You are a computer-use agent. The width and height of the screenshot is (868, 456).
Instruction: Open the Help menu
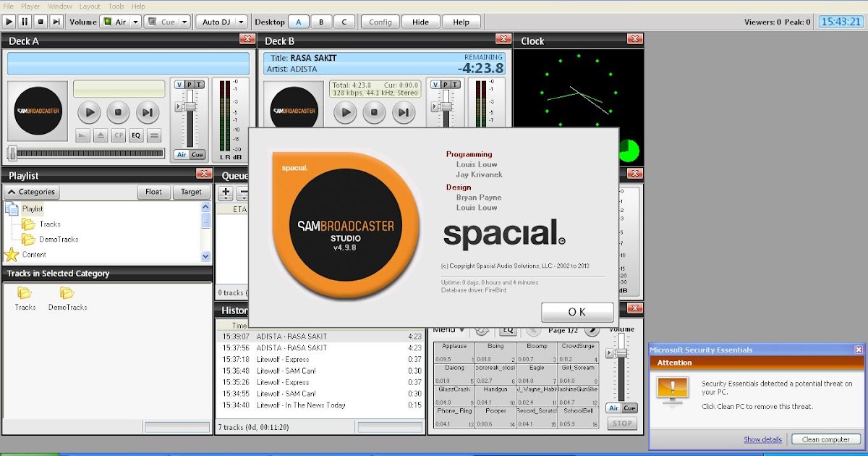(x=138, y=7)
